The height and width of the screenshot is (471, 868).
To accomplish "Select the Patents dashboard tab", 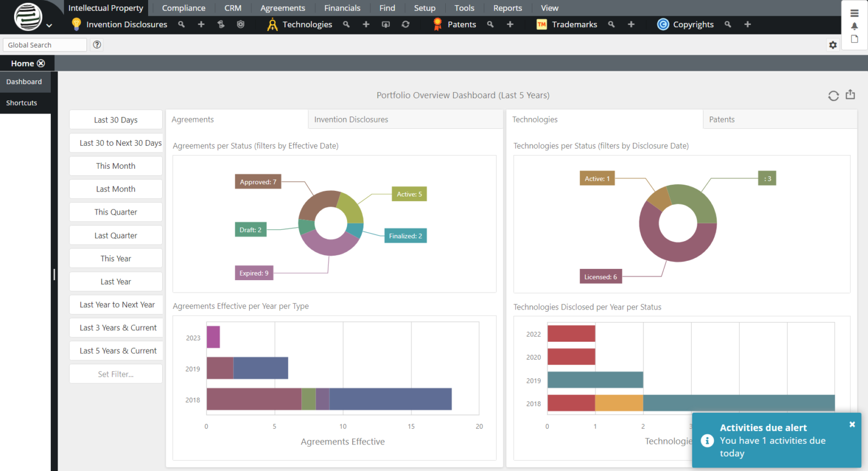I will click(722, 119).
